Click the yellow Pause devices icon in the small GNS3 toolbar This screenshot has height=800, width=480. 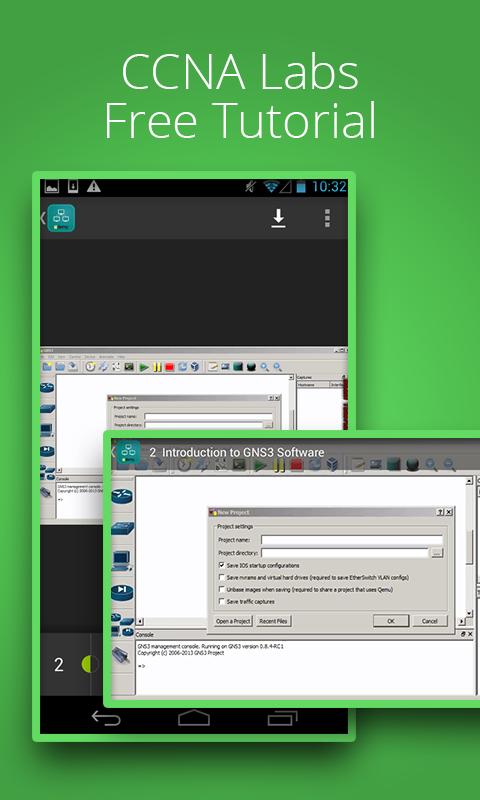click(x=157, y=367)
